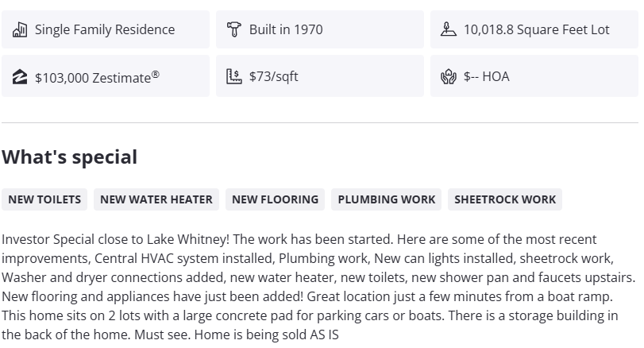
Task: Click the $-- HOA value
Action: [x=487, y=77]
